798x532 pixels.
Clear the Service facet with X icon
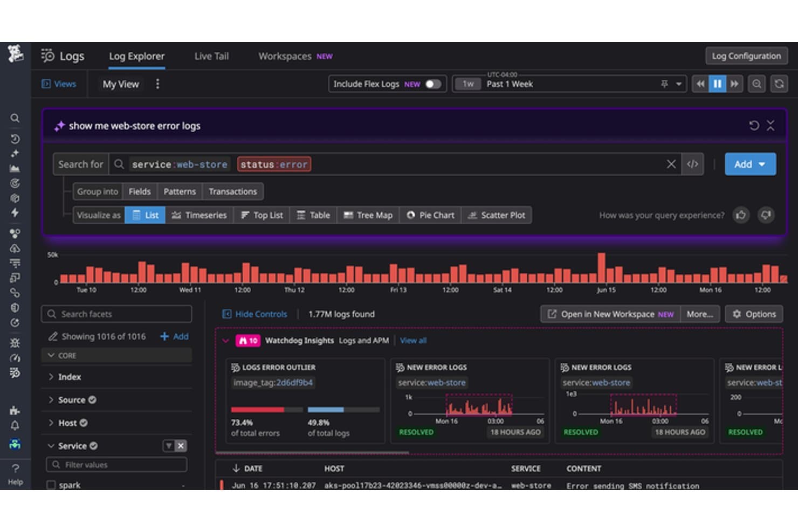[181, 446]
